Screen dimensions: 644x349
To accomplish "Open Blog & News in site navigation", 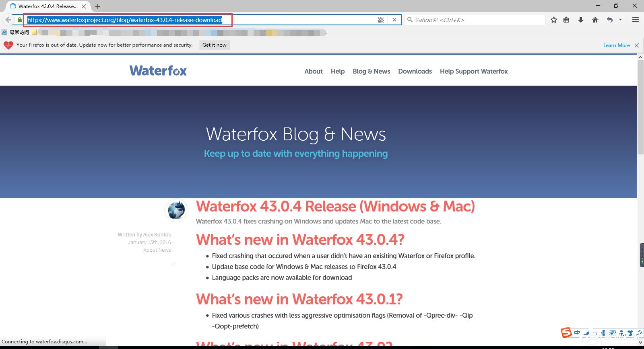I will [x=371, y=71].
